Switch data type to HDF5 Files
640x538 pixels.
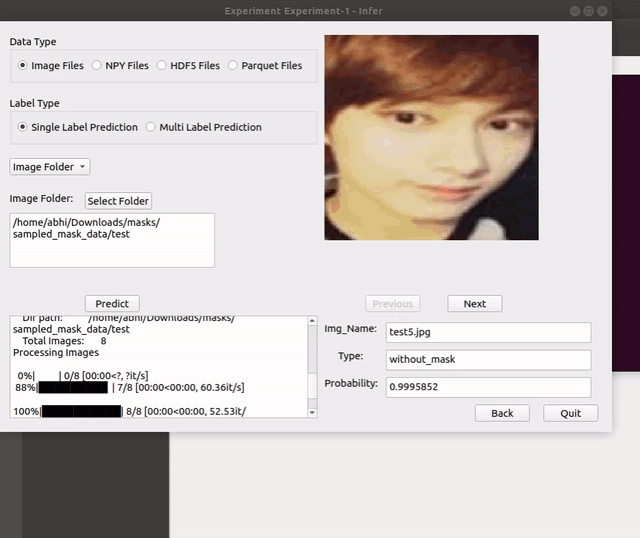tap(162, 66)
